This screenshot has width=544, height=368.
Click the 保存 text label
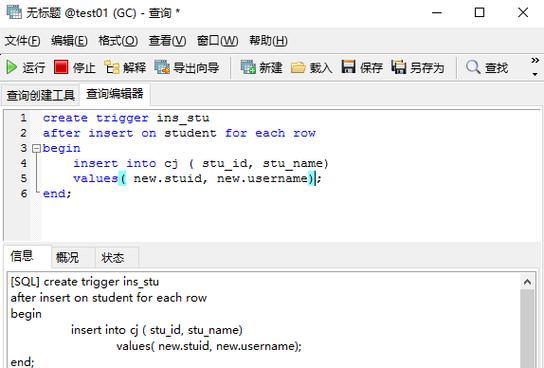[x=371, y=68]
